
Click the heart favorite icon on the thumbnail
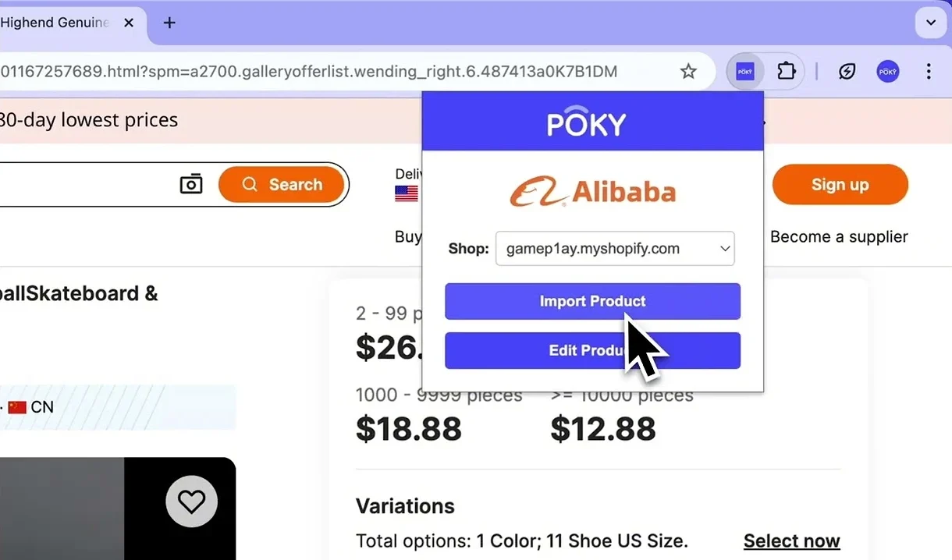tap(191, 501)
